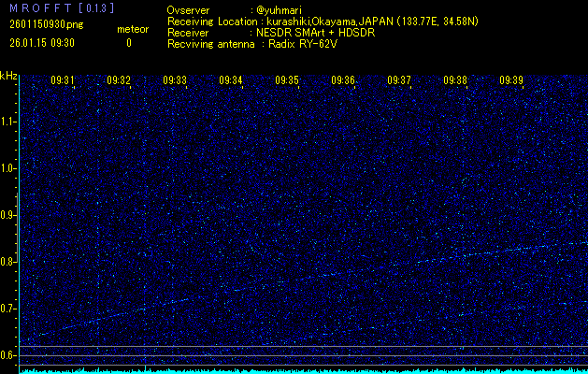The image size is (588, 374).
Task: Select the 0.6 frequency axis label
Action: tap(9, 354)
